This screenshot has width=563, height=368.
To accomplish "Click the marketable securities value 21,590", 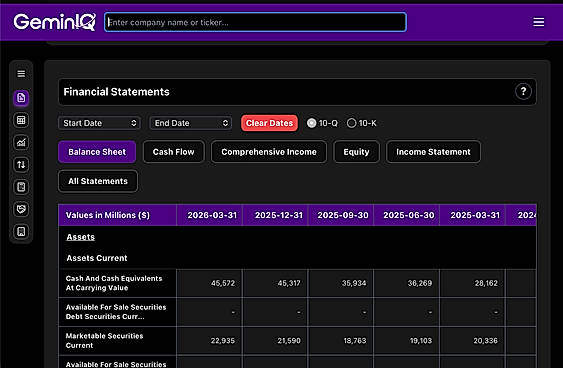I will (x=289, y=341).
